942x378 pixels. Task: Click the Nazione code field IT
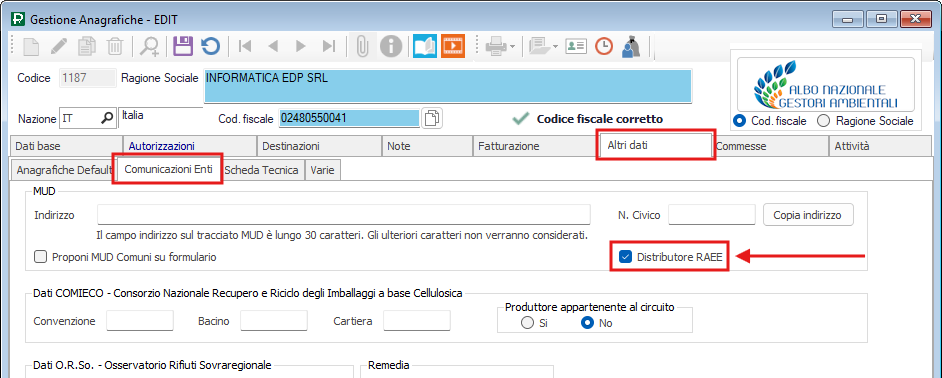(80, 118)
